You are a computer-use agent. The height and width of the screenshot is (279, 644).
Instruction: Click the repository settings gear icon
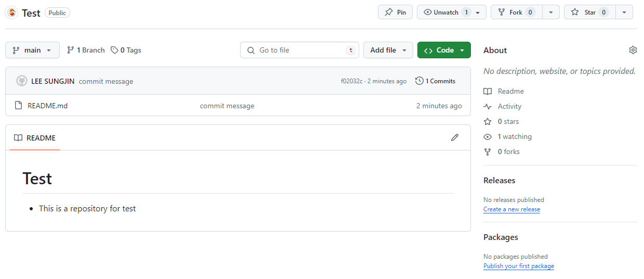point(633,50)
